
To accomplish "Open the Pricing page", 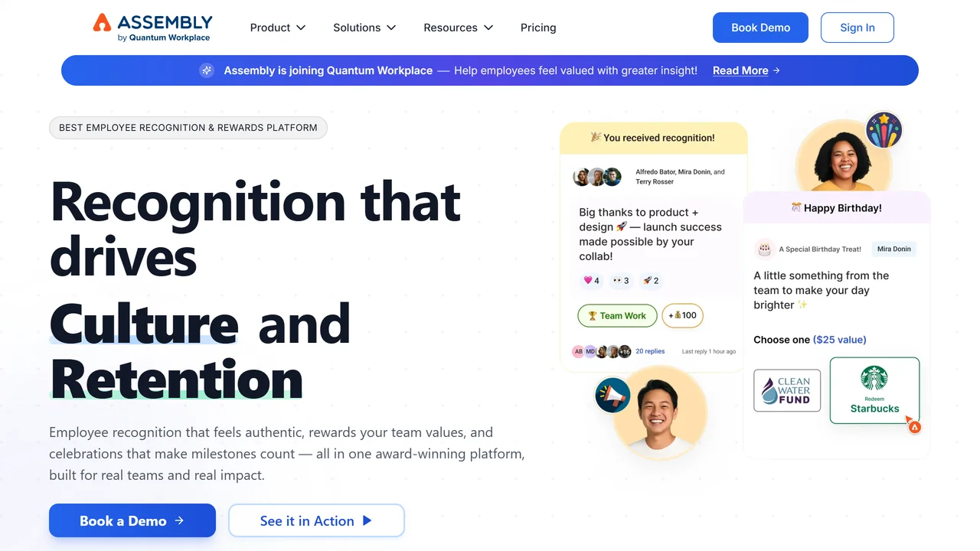I will pyautogui.click(x=538, y=28).
